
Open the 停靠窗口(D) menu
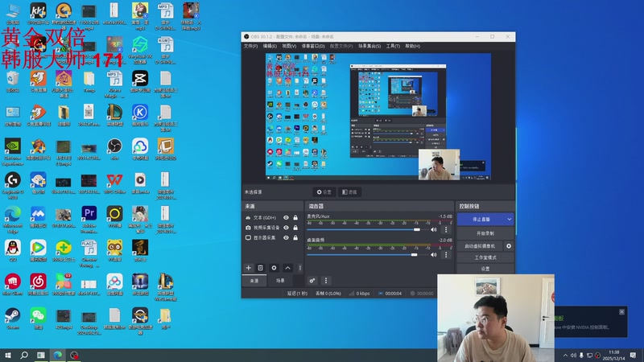(313, 46)
